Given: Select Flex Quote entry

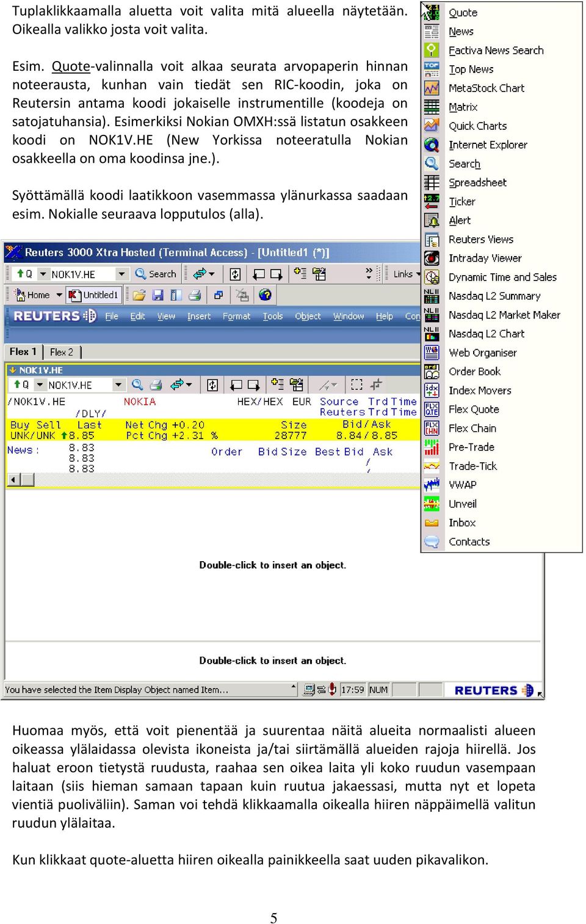Looking at the screenshot, I should click(474, 410).
